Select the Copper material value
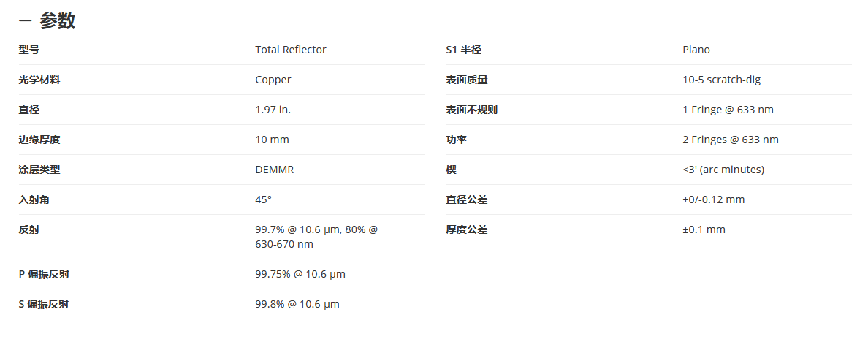Image resolution: width=868 pixels, height=350 pixels. pos(273,80)
